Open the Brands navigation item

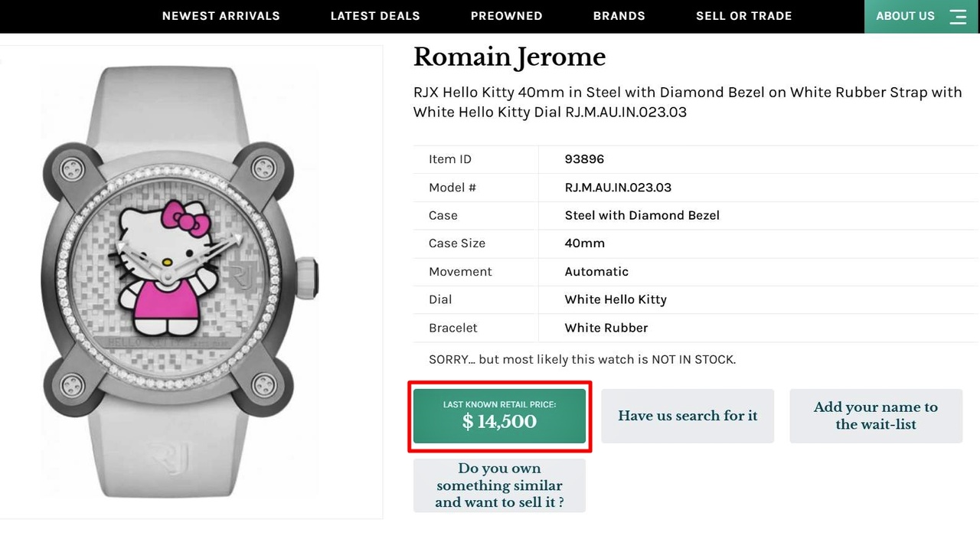tap(619, 16)
